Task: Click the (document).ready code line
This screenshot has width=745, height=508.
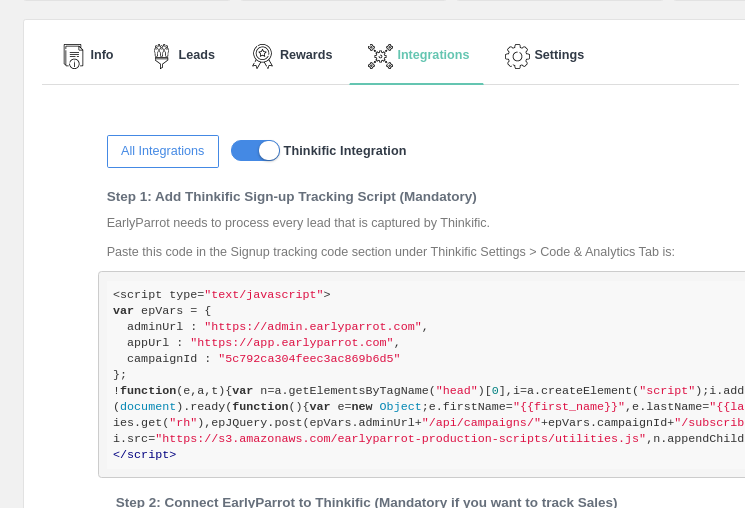Action: (429, 407)
